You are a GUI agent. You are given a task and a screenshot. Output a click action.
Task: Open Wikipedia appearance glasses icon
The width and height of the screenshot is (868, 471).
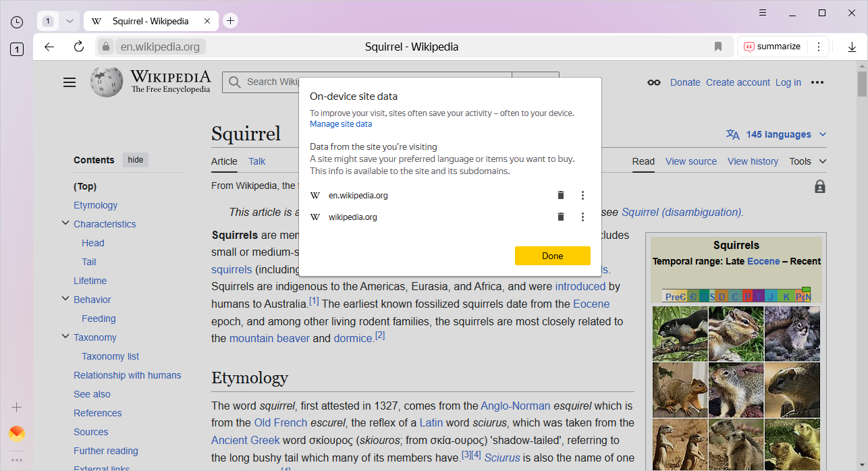(653, 82)
